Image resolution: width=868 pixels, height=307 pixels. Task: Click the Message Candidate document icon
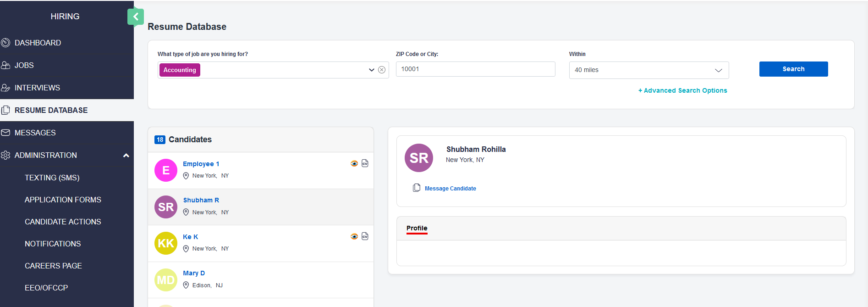pyautogui.click(x=417, y=188)
